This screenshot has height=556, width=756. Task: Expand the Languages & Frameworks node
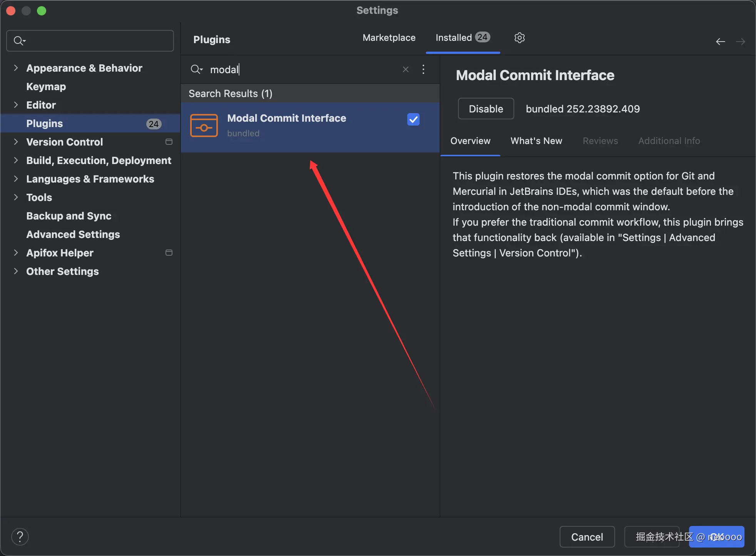[x=16, y=179]
